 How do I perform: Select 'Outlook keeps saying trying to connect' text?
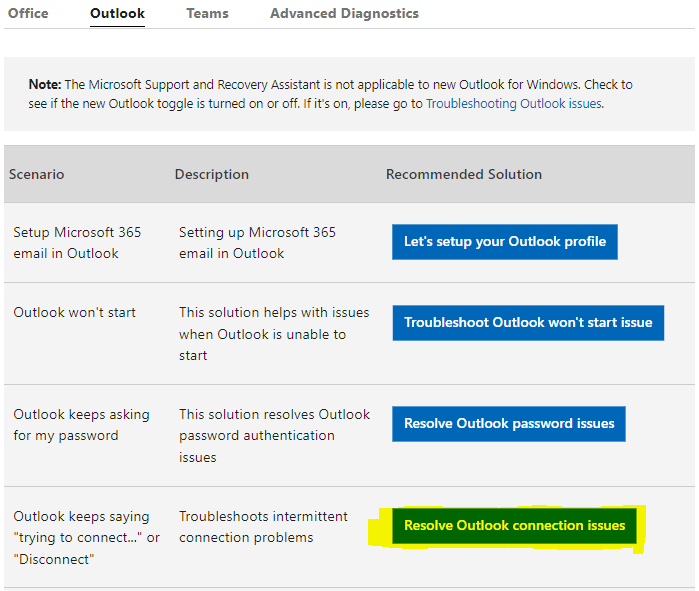point(86,538)
